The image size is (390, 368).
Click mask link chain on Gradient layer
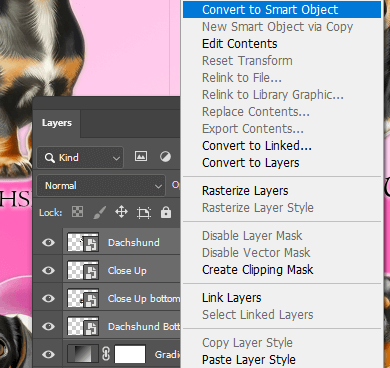coord(106,354)
